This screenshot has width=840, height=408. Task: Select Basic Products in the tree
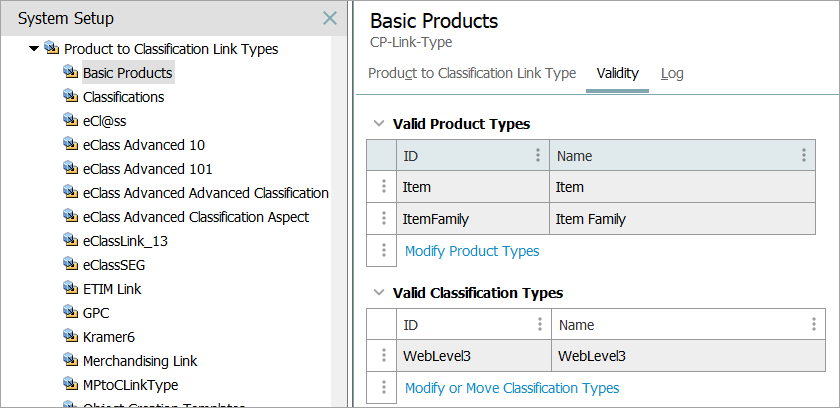pos(128,73)
